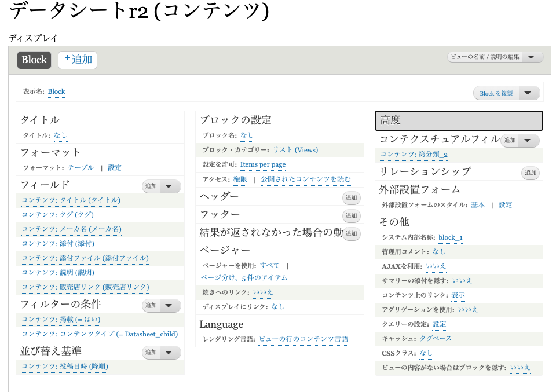Open the block_1 system name link
The height and width of the screenshot is (392, 556).
click(x=450, y=237)
